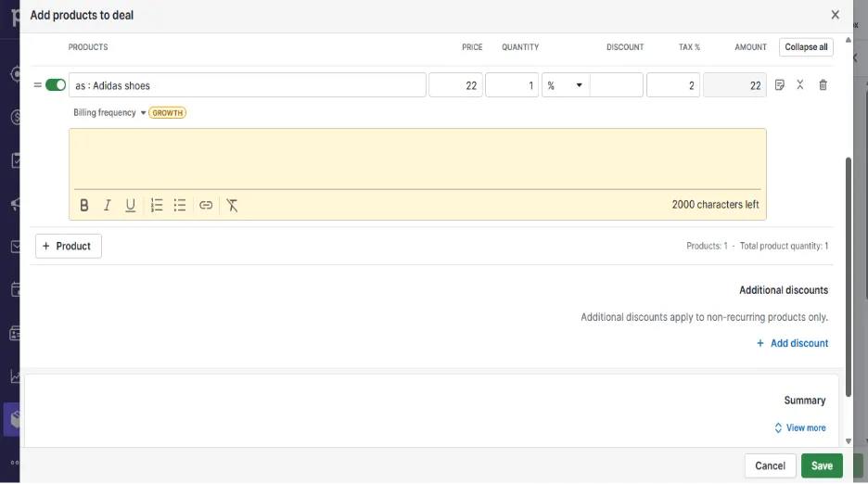Click the DISCOUNT column header
Image resolution: width=868 pixels, height=484 pixels.
click(625, 47)
